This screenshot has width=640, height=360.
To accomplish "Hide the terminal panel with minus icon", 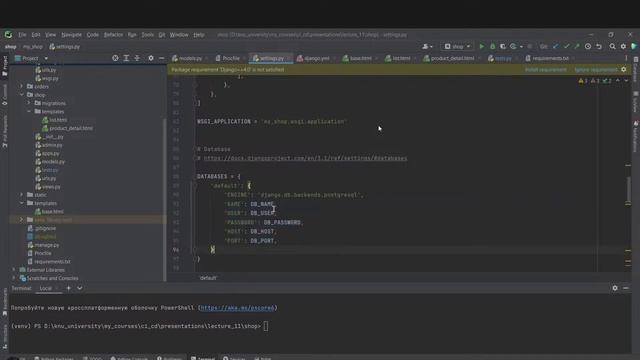I will [626, 288].
